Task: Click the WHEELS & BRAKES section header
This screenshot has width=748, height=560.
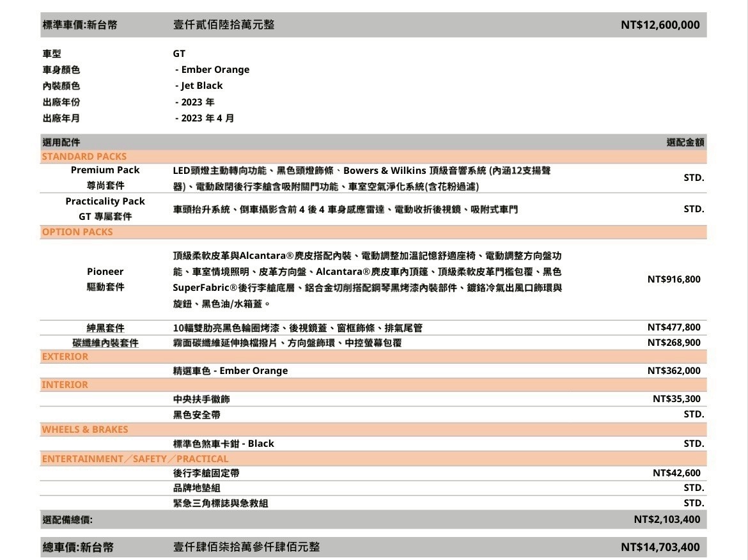Action: click(x=85, y=430)
